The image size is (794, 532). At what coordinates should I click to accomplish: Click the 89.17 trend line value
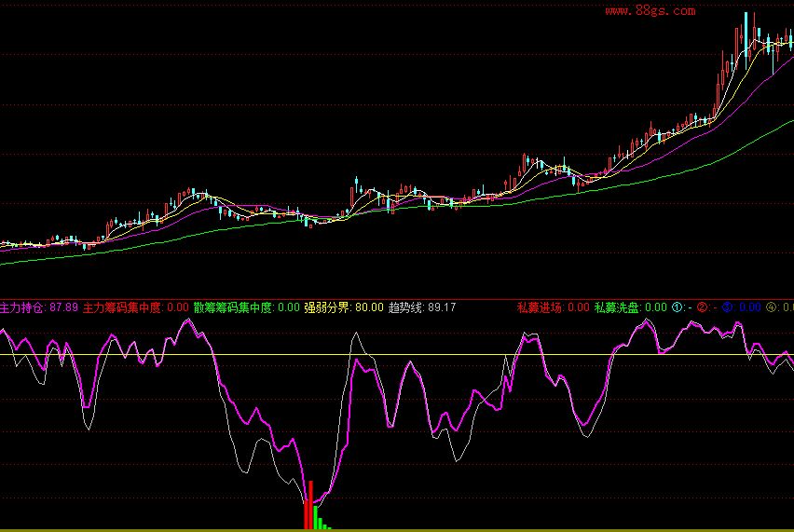click(442, 307)
